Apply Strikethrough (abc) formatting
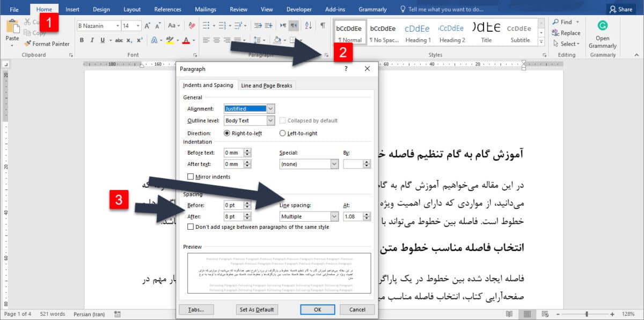This screenshot has width=644, height=320. click(x=119, y=40)
